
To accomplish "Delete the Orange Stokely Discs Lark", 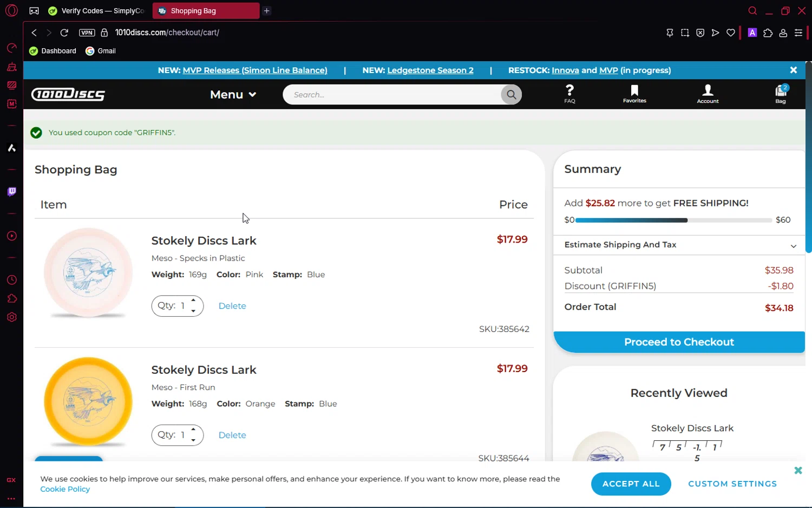I will click(232, 435).
